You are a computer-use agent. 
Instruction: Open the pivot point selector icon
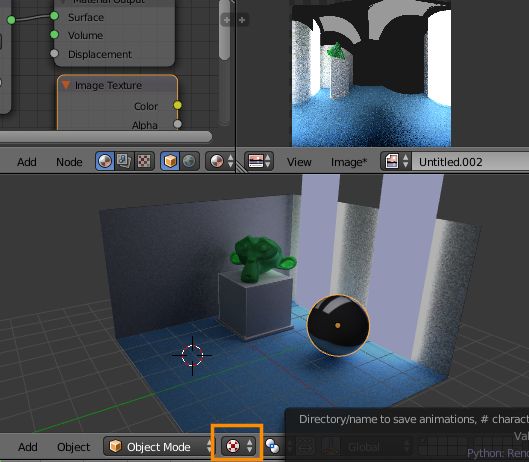click(272, 446)
